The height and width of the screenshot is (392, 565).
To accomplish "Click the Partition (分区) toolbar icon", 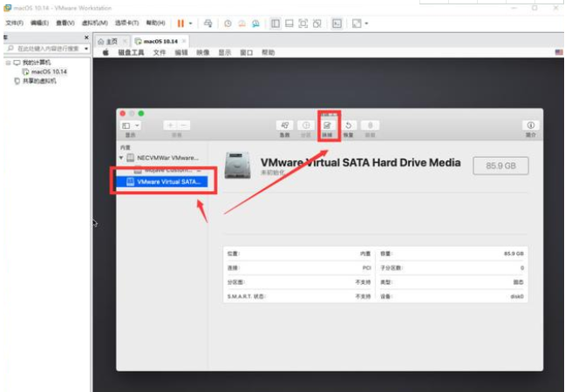I will 306,126.
